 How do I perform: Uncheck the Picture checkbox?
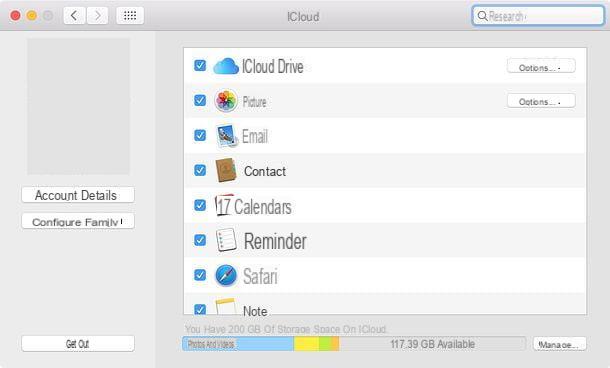coord(200,100)
